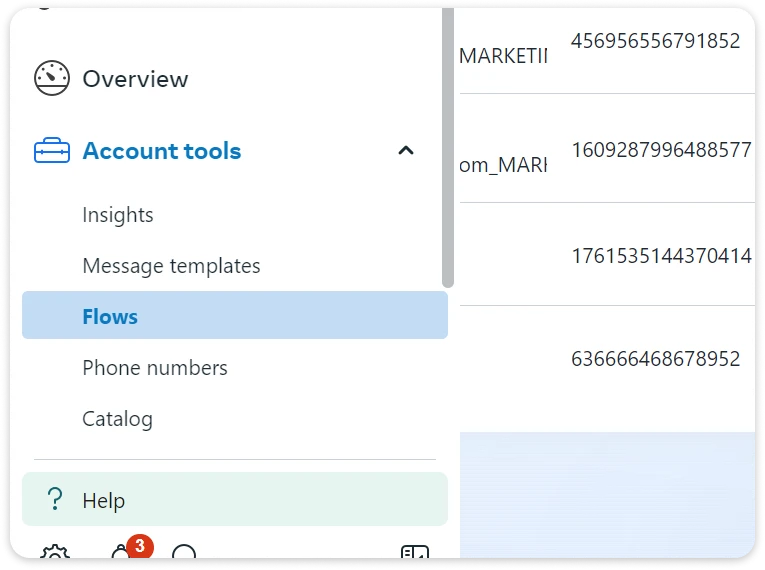
Task: Click the search magnifier icon in bottom bar
Action: pyautogui.click(x=184, y=552)
